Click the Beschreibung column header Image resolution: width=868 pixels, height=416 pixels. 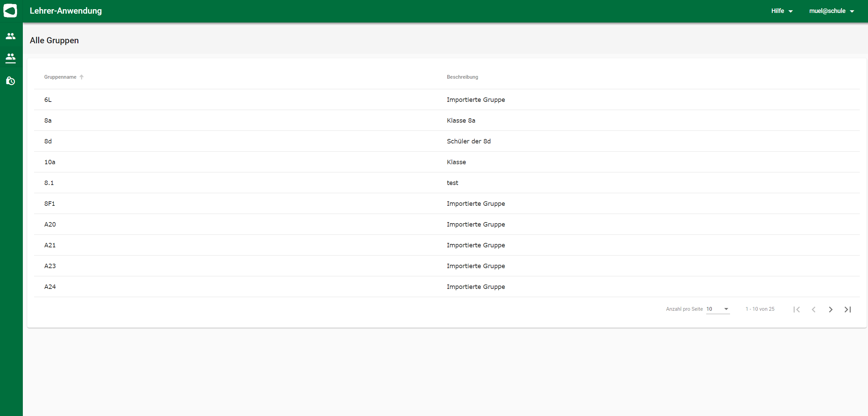(462, 77)
